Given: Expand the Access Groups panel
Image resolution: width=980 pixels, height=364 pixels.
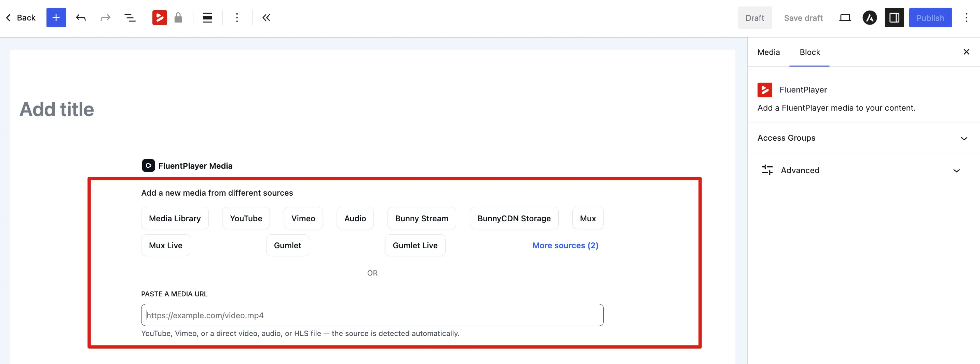Looking at the screenshot, I should 863,138.
